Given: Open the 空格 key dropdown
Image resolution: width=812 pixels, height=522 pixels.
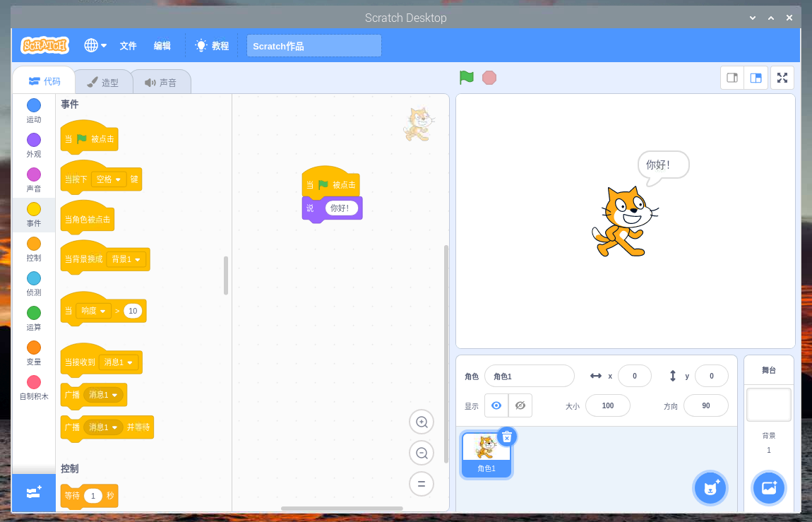Looking at the screenshot, I should tap(109, 179).
